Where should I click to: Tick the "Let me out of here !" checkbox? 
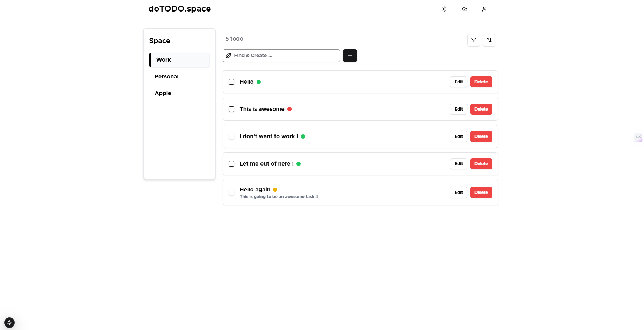[231, 164]
